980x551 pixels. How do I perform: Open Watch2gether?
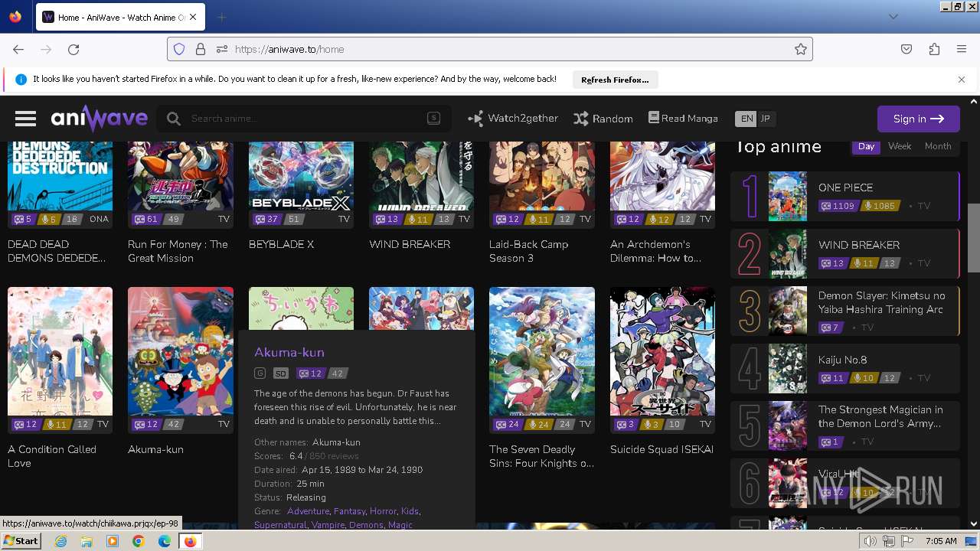[513, 119]
